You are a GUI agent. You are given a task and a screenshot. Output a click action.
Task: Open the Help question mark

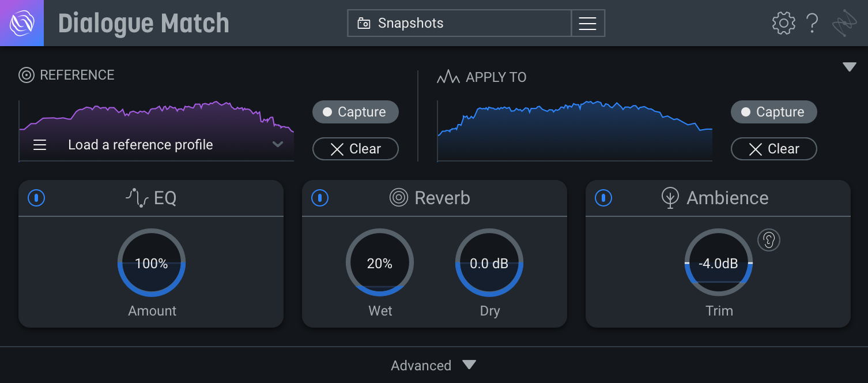point(813,23)
